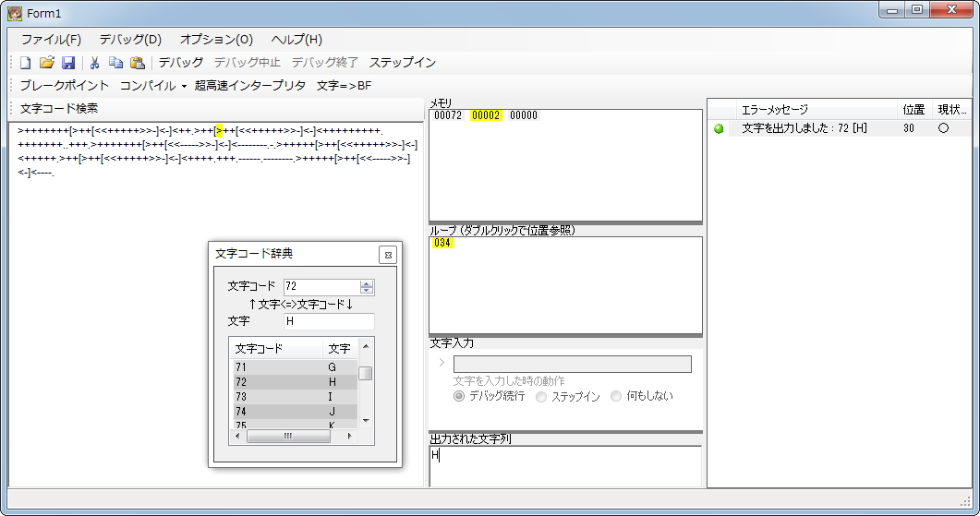Click the green status icon in error list
The width and height of the screenshot is (980, 516).
tap(719, 128)
